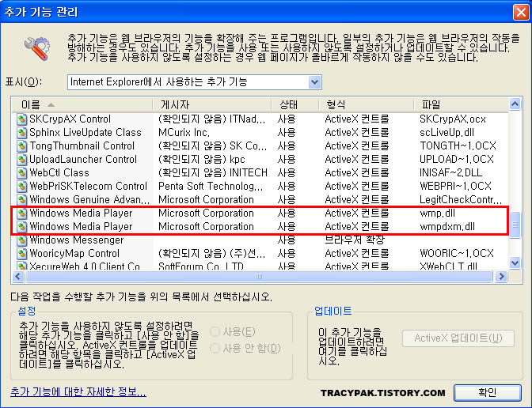The image size is (532, 408).
Task: Click the UPLOAD~1.OCX file cell
Action: pyautogui.click(x=457, y=160)
